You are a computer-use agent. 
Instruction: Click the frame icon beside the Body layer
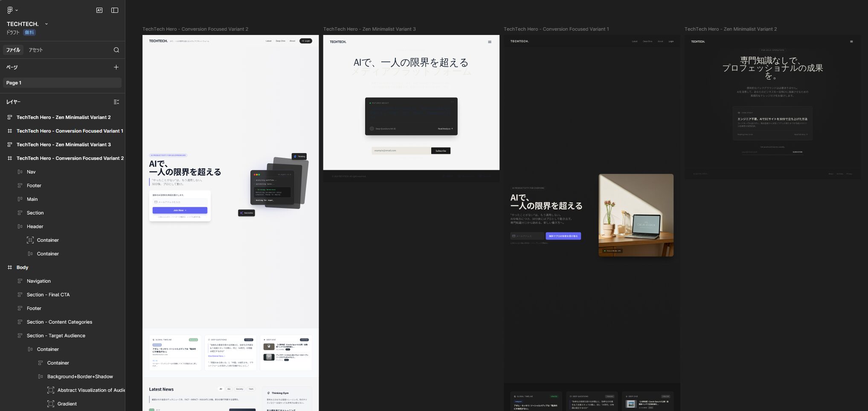click(9, 267)
